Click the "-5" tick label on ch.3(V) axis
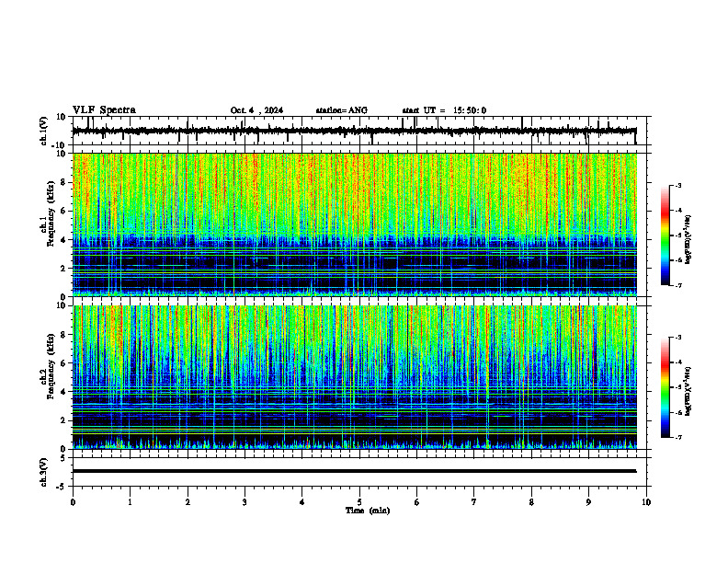Image resolution: width=728 pixels, height=563 pixels. pos(63,487)
